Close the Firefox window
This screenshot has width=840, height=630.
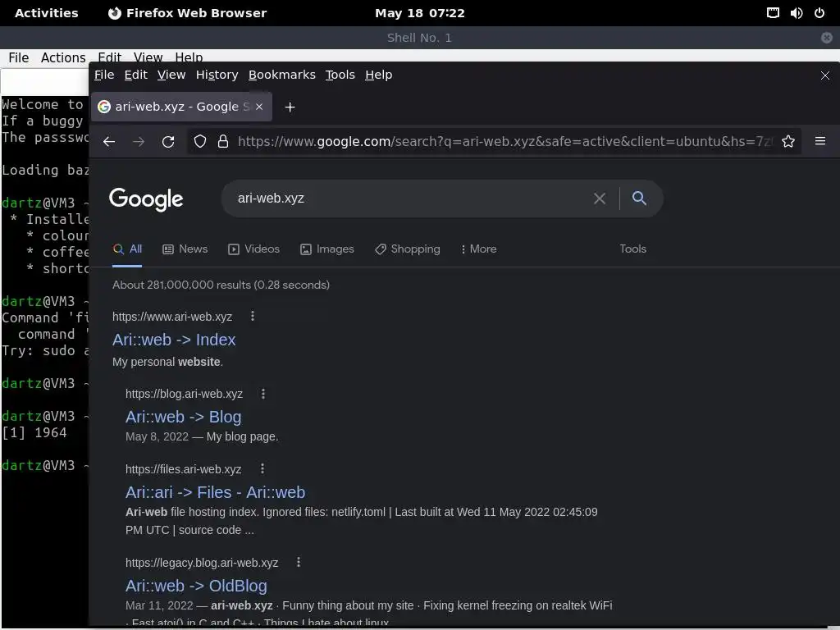point(825,75)
